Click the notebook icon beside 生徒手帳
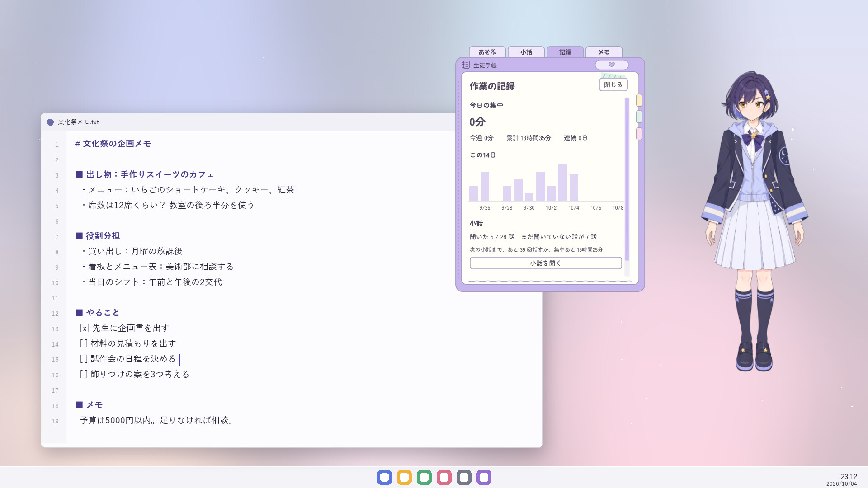 466,65
